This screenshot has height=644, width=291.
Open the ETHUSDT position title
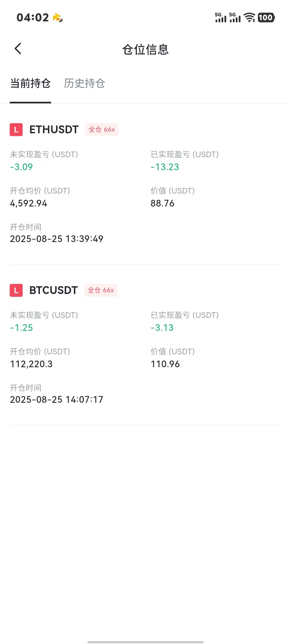coord(54,129)
